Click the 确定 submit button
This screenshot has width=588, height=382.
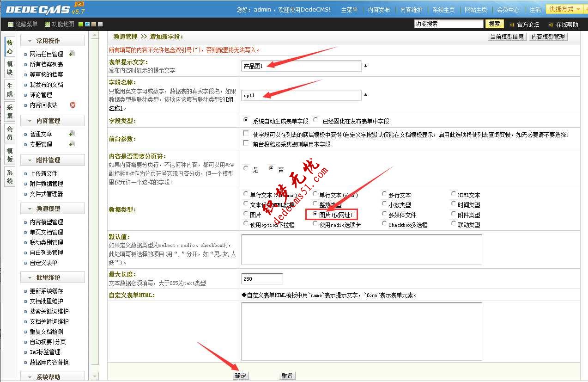pos(240,376)
